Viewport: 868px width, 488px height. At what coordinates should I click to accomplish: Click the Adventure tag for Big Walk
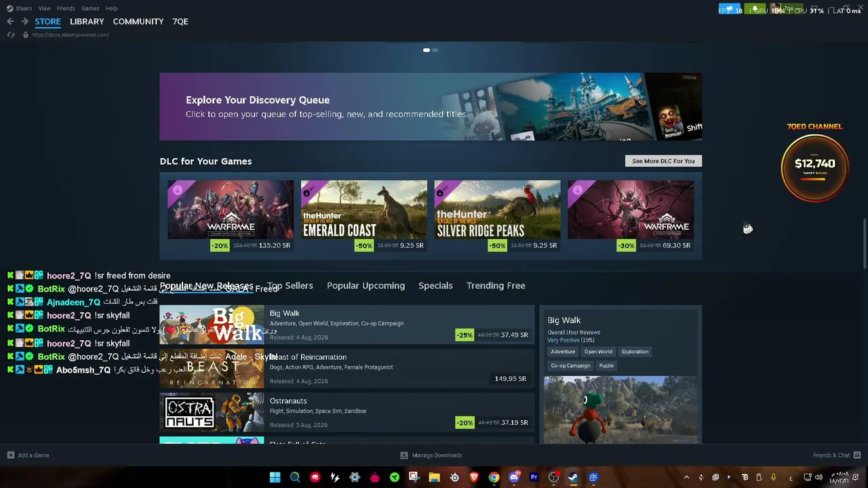[x=563, y=352]
